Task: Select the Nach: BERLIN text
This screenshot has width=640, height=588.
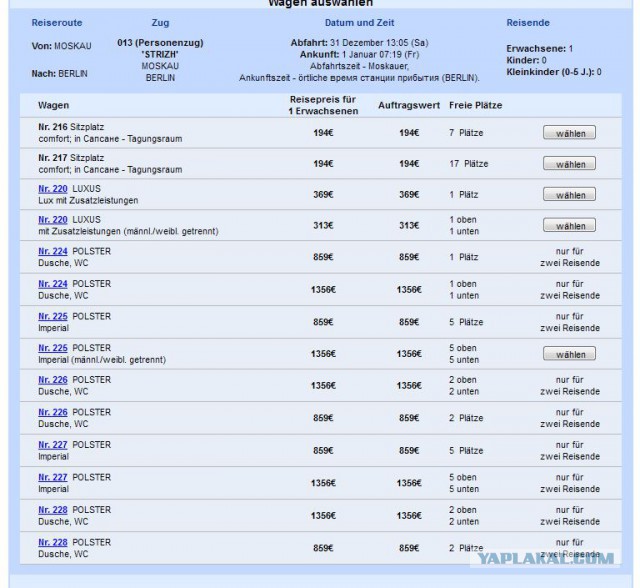Action: click(60, 74)
